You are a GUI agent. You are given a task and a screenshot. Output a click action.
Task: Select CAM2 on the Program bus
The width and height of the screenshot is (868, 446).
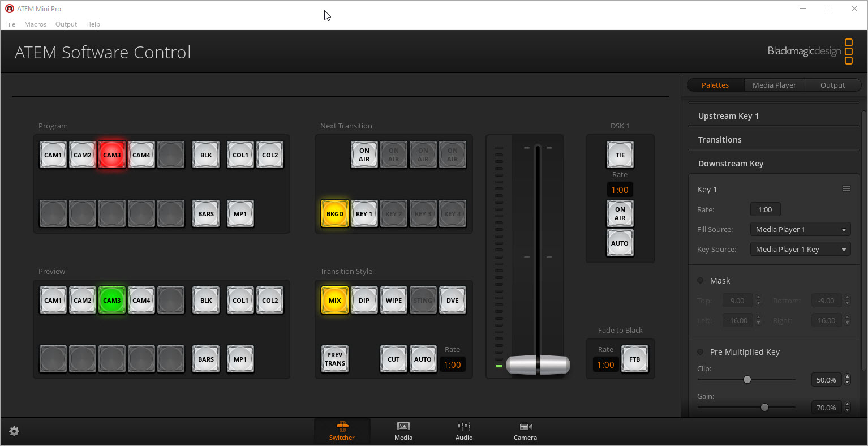point(83,155)
